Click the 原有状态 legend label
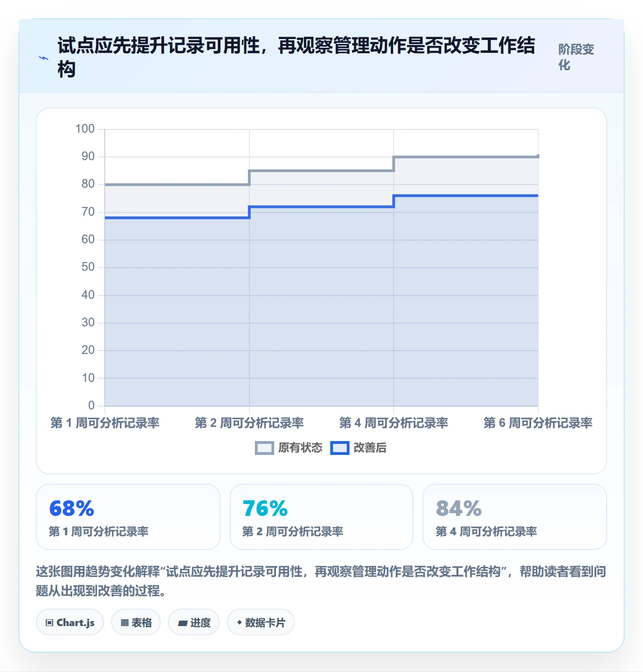The height and width of the screenshot is (672, 643). pos(300,448)
